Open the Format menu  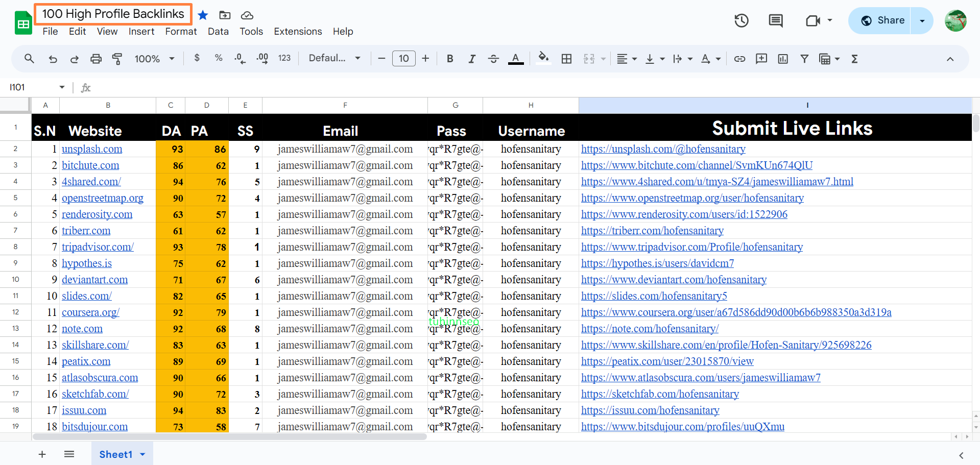point(181,32)
